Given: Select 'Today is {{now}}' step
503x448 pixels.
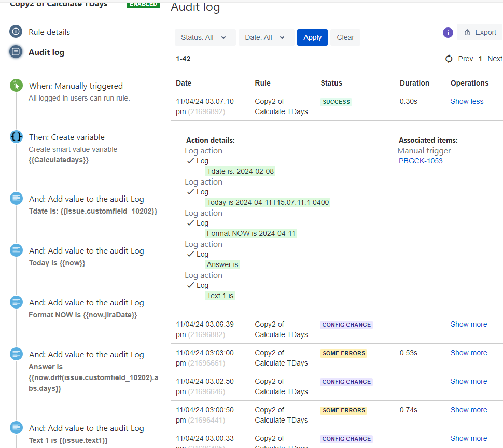Looking at the screenshot, I should pos(57,263).
